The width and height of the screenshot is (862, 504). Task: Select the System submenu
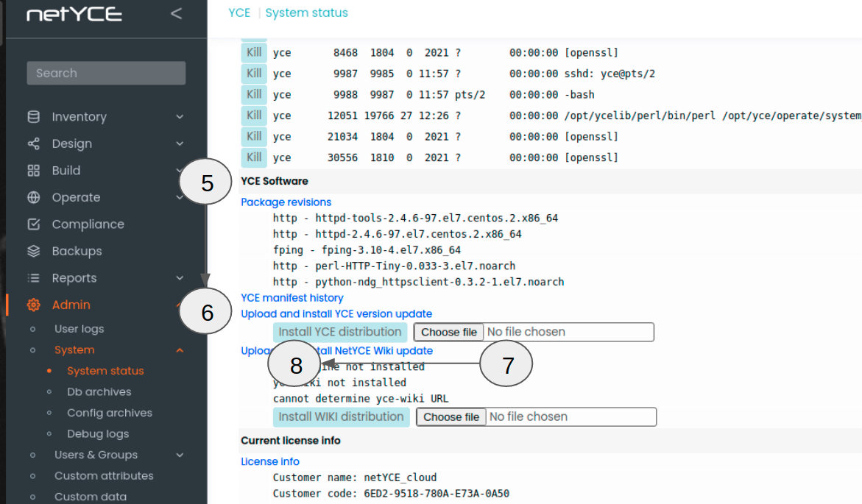click(x=74, y=350)
